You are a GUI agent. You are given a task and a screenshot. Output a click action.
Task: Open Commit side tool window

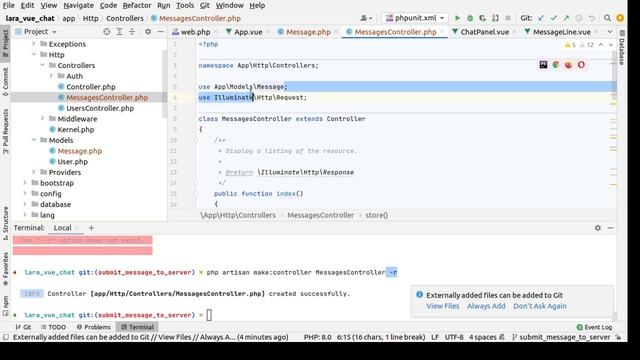(5, 82)
